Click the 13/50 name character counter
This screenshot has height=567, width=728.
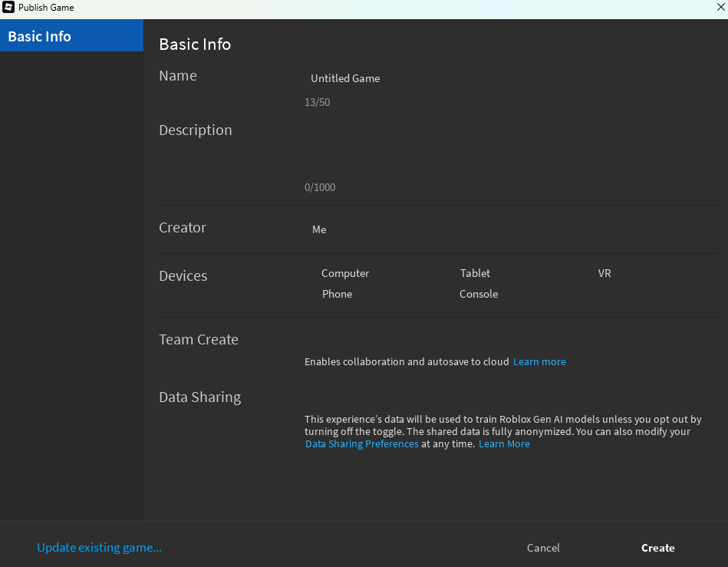click(317, 102)
